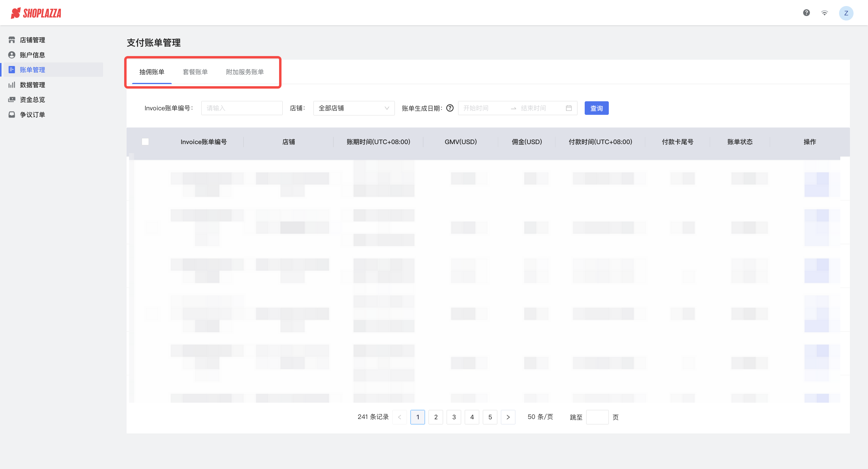Focus the Invoice账单编号 input field
This screenshot has width=868, height=469.
point(242,108)
